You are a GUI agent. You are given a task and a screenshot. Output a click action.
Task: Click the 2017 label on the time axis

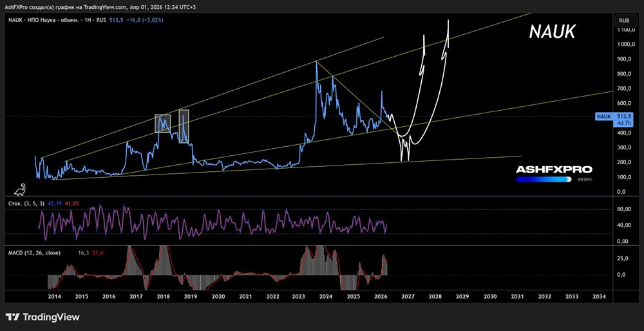point(136,296)
